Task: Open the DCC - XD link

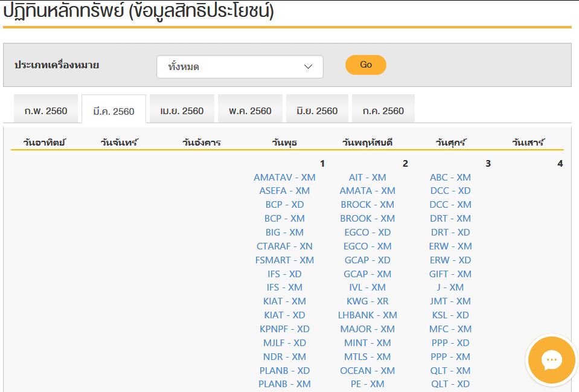Action: (x=450, y=191)
